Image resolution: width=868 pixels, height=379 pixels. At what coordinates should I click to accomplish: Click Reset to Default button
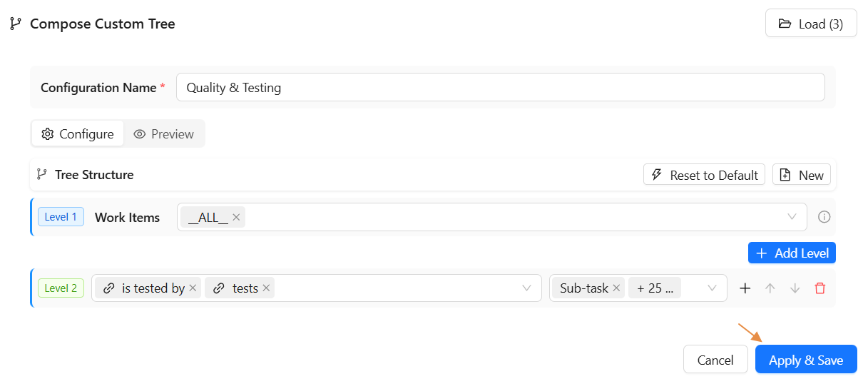tap(705, 175)
